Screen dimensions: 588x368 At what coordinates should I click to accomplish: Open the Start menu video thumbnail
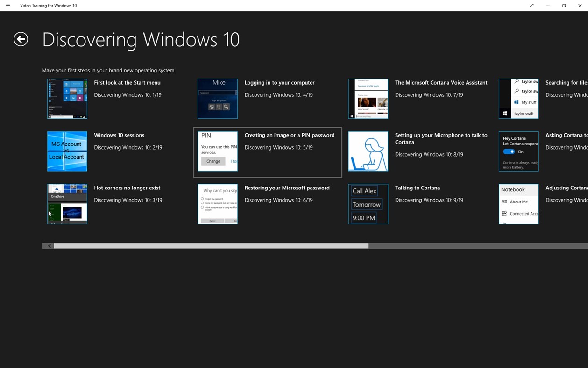[x=67, y=98]
